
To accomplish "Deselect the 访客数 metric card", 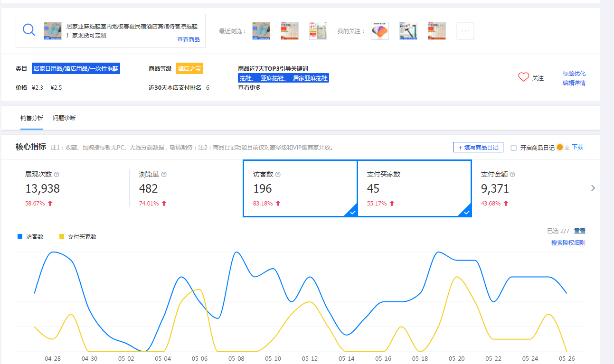I will 300,188.
